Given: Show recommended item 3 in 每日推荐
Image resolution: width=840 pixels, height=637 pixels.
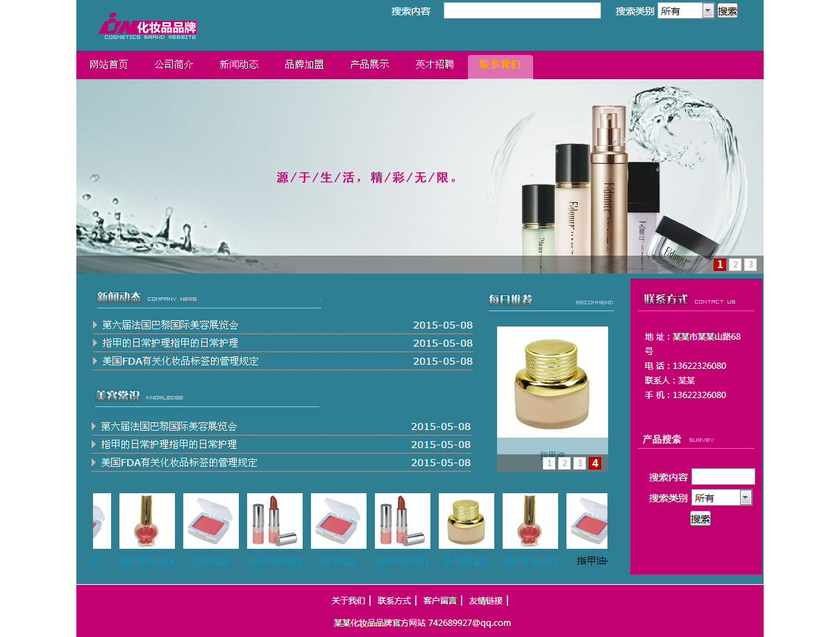Looking at the screenshot, I should (x=580, y=463).
